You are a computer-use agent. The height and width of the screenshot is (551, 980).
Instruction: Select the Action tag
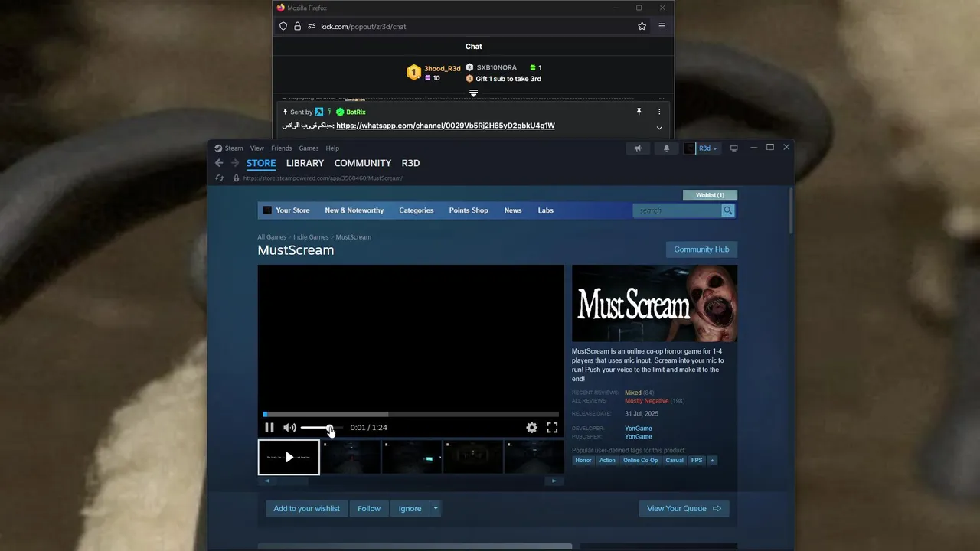coord(607,461)
